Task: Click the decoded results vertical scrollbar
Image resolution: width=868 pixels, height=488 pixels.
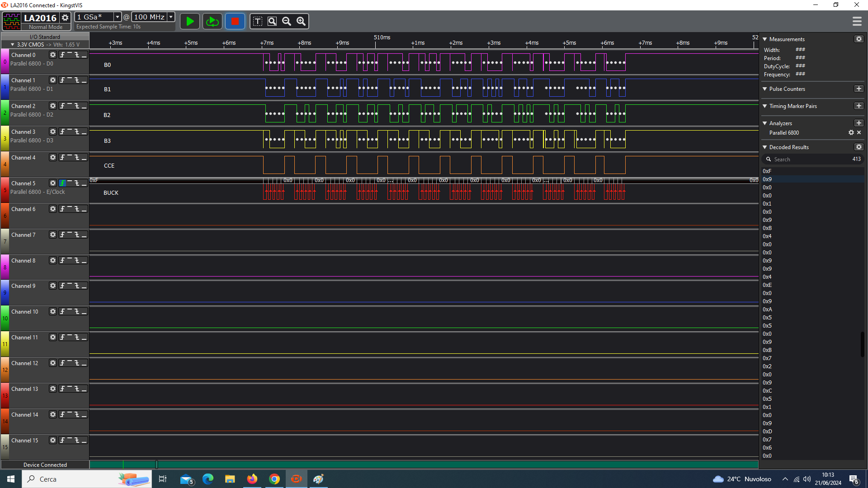Action: pos(862,345)
